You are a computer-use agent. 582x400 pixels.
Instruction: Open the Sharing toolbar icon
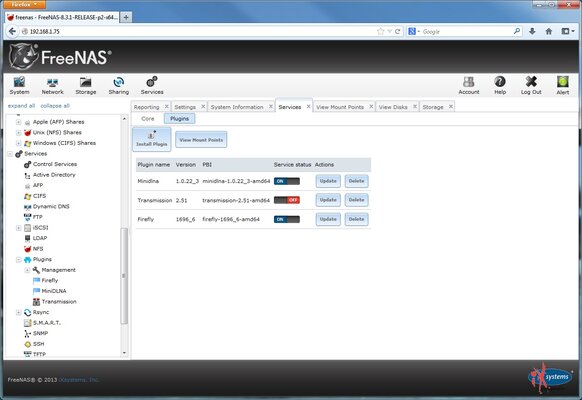[119, 85]
